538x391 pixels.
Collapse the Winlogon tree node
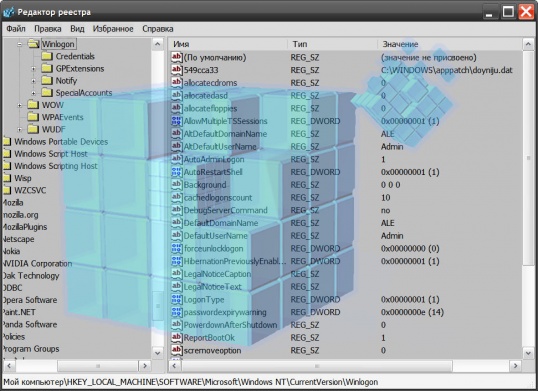[20, 44]
